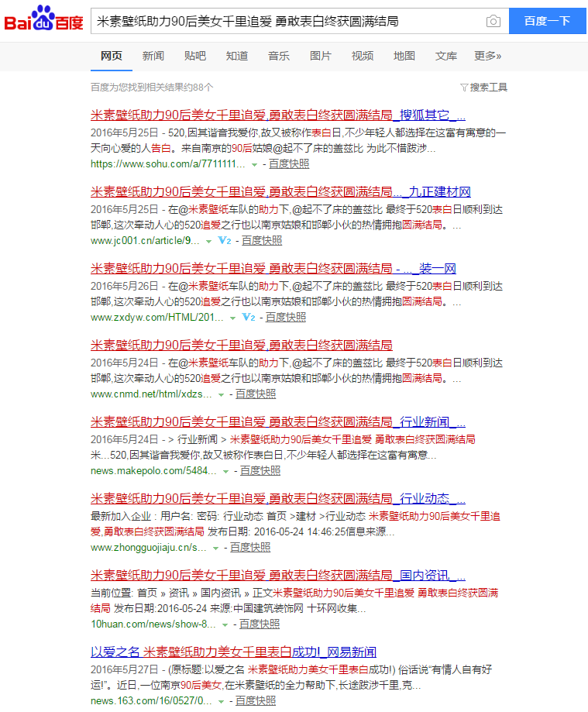Screen dimensions: 588x712
Task: Open the result title above cnmd.net
Action: pyautogui.click(x=242, y=345)
